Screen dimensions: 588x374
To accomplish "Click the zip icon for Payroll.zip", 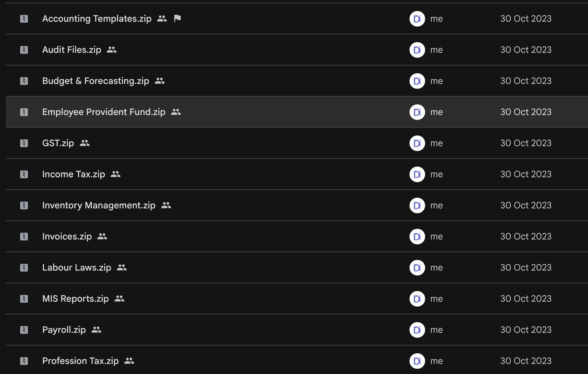I will tap(24, 330).
